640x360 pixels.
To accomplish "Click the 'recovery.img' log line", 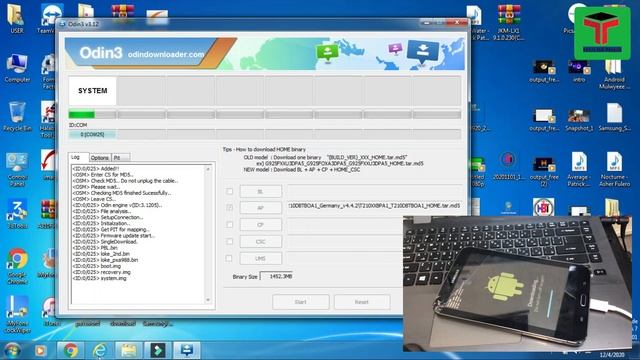I will (102, 272).
